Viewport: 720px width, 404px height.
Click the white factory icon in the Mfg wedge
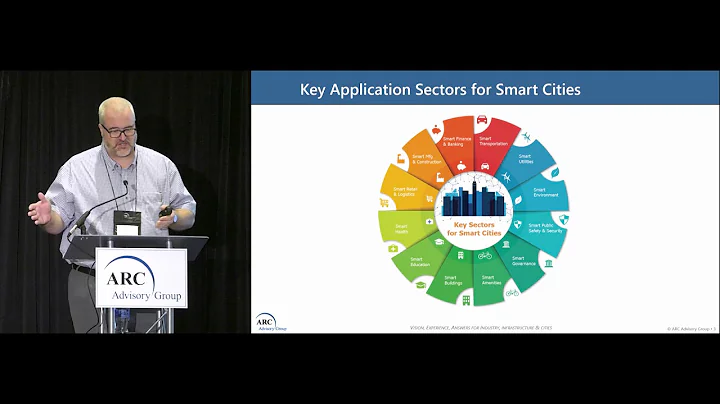(440, 178)
